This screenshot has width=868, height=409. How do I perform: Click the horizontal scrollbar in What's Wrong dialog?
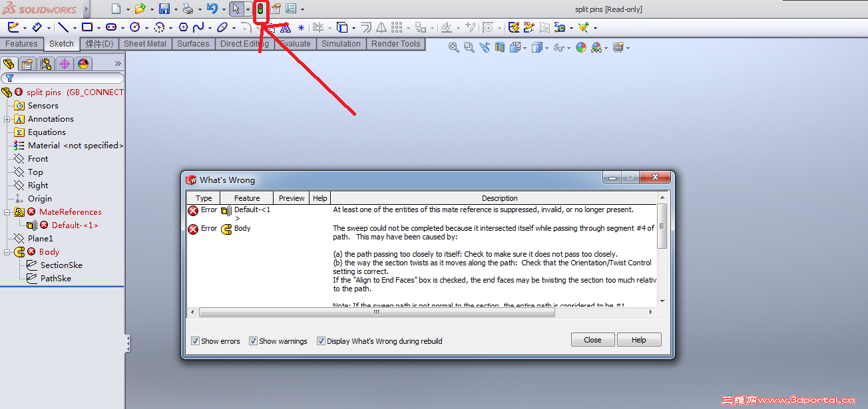click(376, 312)
